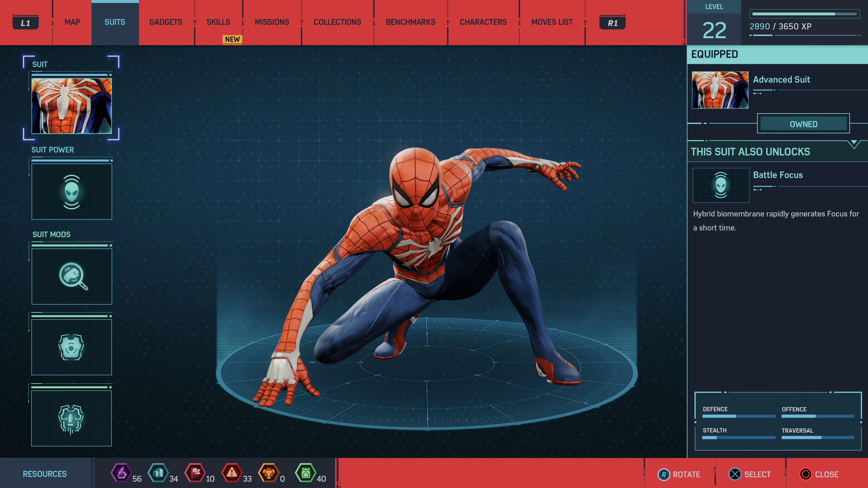Click the R1 next tab button
The height and width of the screenshot is (488, 868).
[613, 23]
